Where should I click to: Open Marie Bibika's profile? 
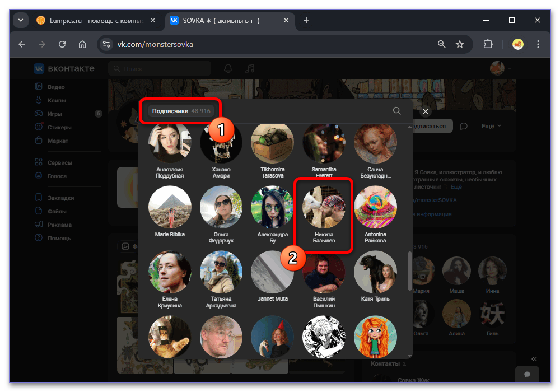170,211
